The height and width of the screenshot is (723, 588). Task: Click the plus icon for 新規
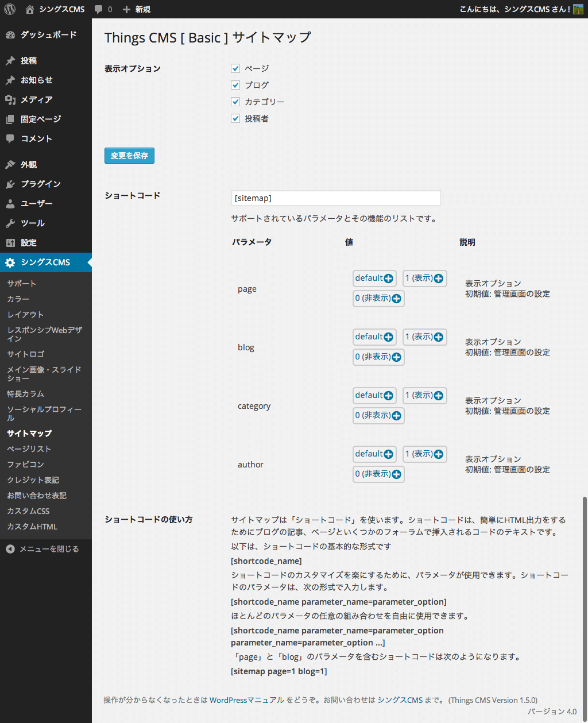click(x=127, y=9)
